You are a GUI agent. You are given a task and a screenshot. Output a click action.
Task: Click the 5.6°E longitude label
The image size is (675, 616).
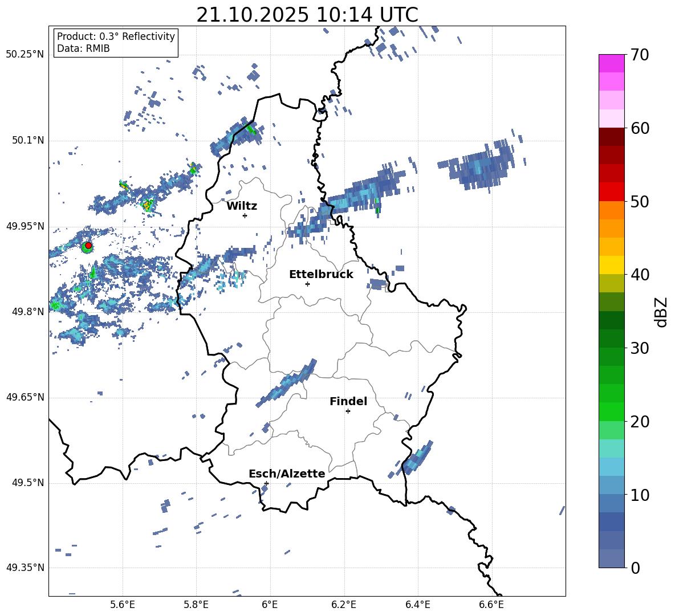point(122,605)
